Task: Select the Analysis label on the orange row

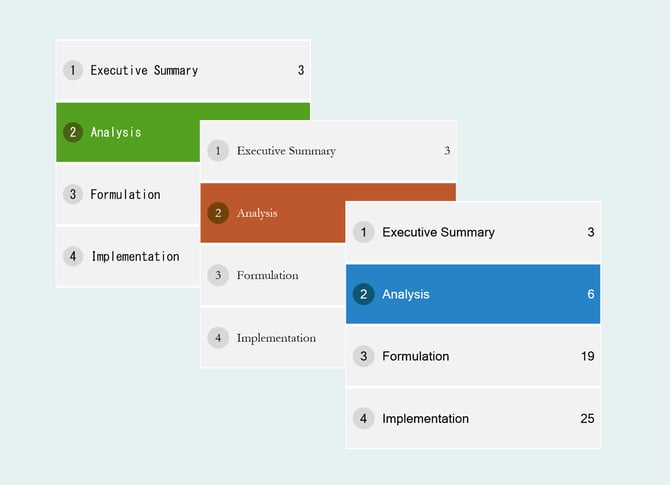Action: (x=257, y=213)
